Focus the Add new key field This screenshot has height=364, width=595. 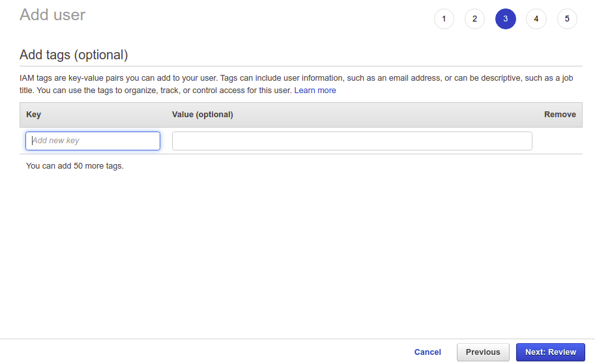(x=93, y=141)
